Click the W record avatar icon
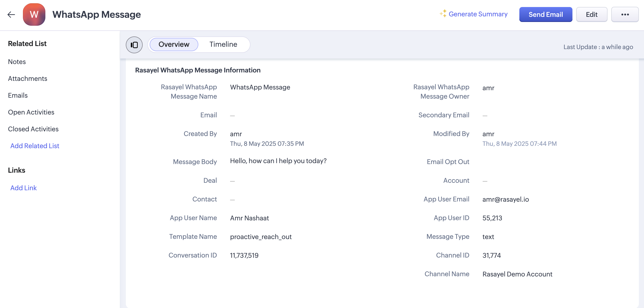Viewport: 644px width, 308px height. (34, 14)
